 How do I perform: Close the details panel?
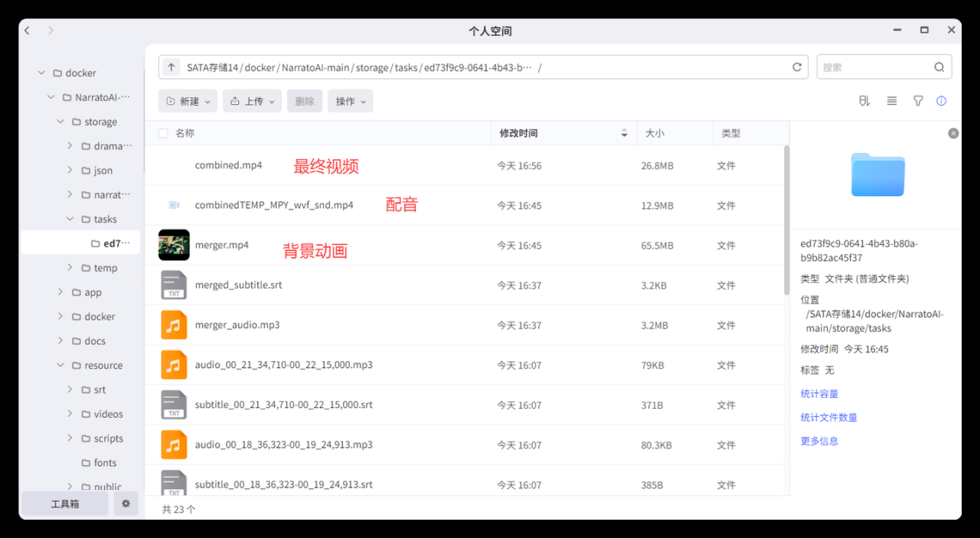click(x=953, y=133)
